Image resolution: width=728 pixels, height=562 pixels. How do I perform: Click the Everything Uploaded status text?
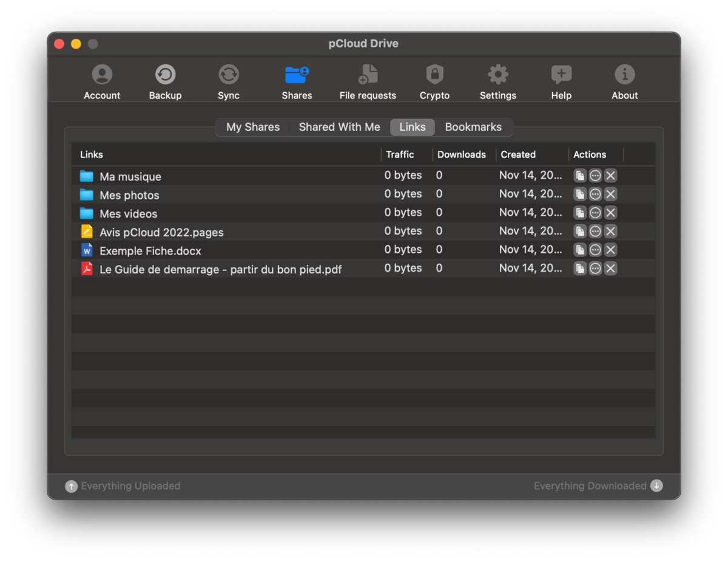coord(130,486)
